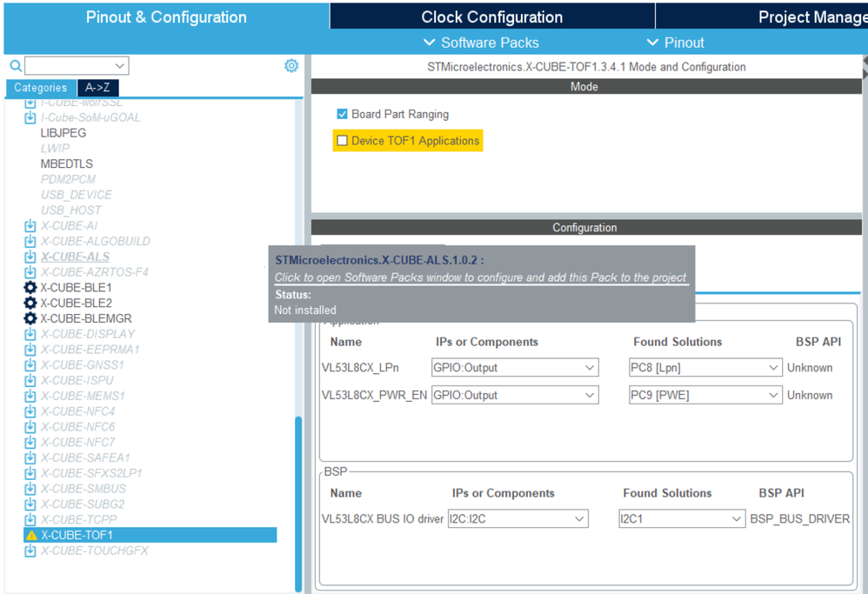Screen dimensions: 868x594
Task: Click download icon beside X-CUBE-GNSS1
Action: pos(30,365)
